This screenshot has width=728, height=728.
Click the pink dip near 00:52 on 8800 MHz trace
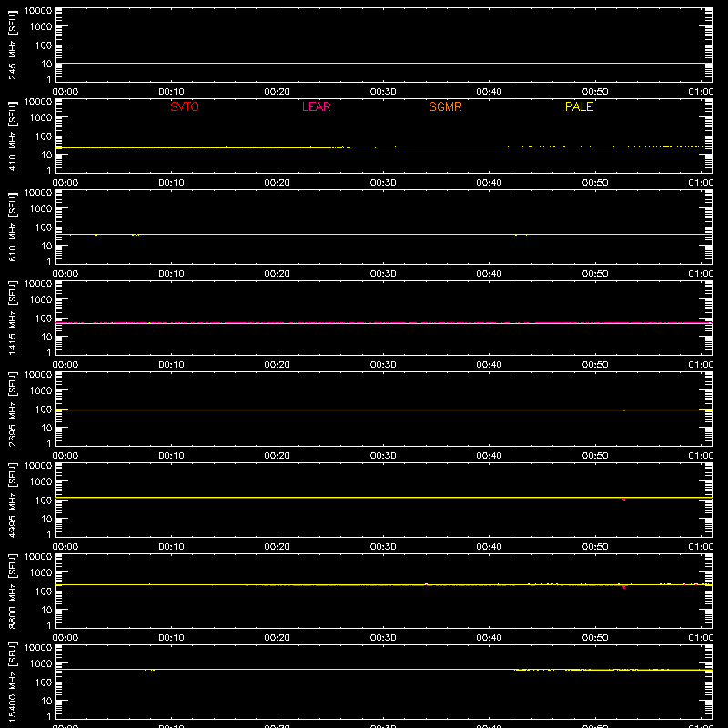click(623, 587)
